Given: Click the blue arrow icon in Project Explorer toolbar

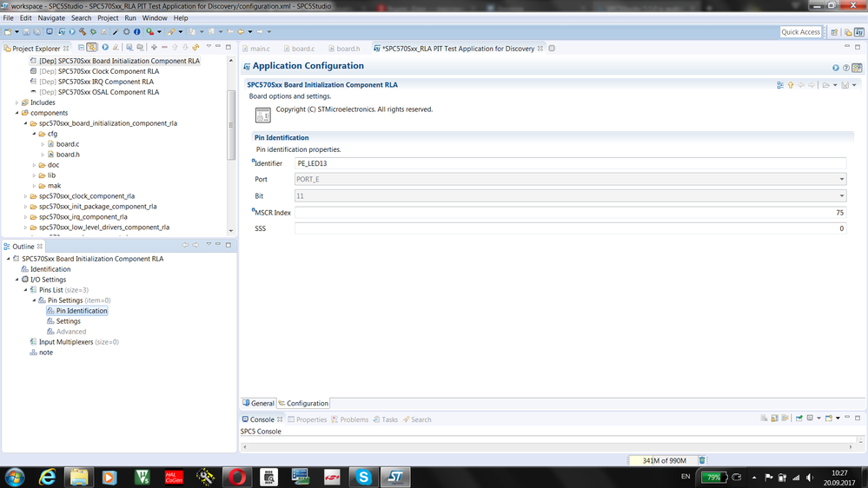Looking at the screenshot, I should click(105, 48).
